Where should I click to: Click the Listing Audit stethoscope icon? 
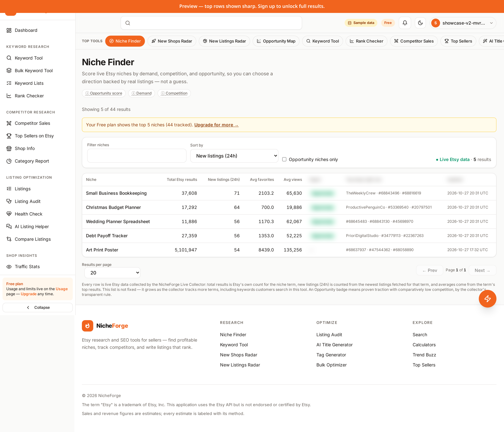tap(9, 201)
